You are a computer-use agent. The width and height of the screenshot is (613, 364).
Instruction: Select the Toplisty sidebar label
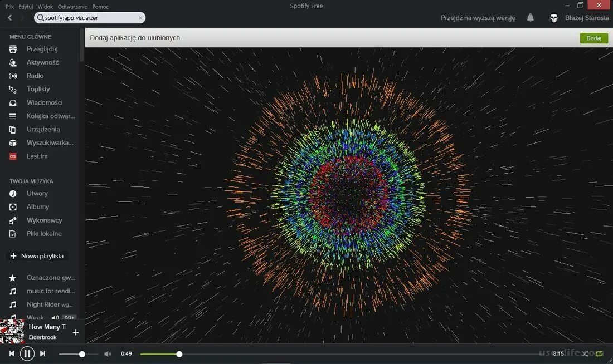[38, 89]
